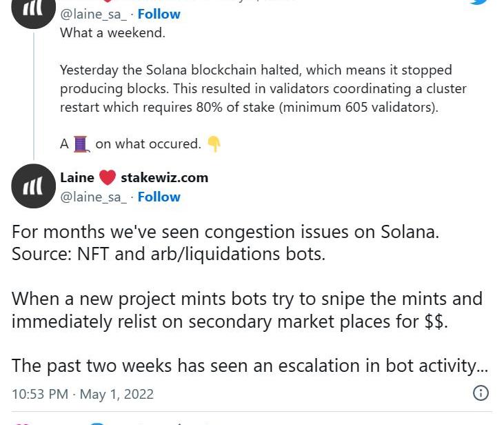
Task: Click the Laine avatar in the replied tweet
Action: pyautogui.click(x=34, y=10)
